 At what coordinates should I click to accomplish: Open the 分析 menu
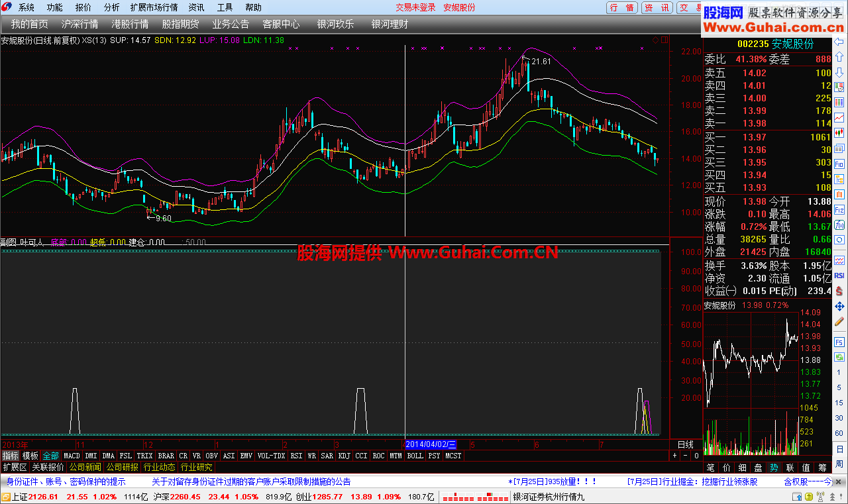point(112,7)
